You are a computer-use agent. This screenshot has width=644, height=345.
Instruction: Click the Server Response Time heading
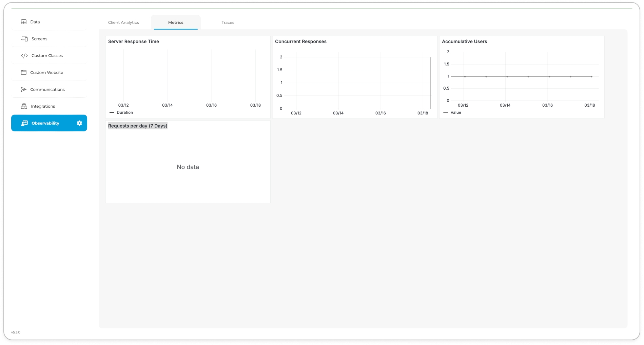pos(134,41)
